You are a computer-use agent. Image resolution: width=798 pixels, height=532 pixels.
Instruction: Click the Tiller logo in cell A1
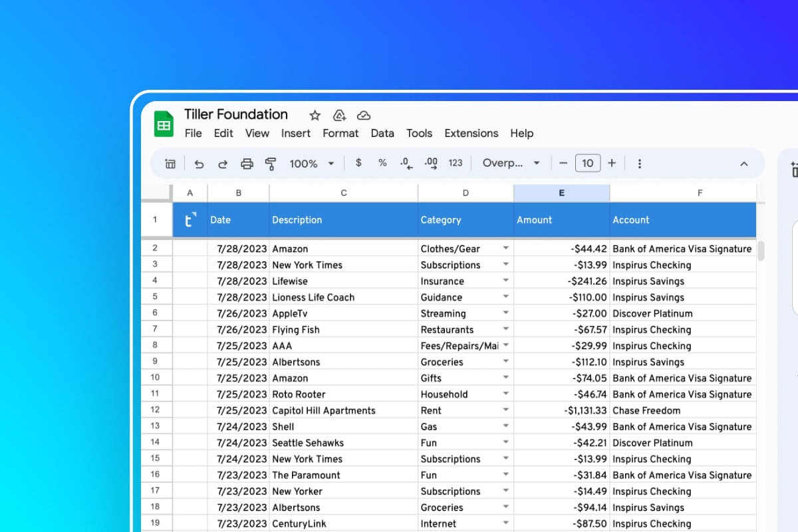[x=190, y=219]
